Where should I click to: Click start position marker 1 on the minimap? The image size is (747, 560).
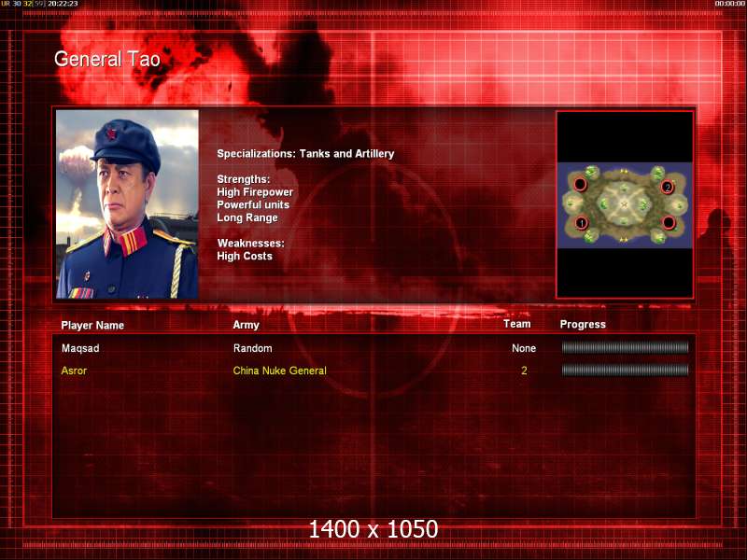click(x=581, y=222)
